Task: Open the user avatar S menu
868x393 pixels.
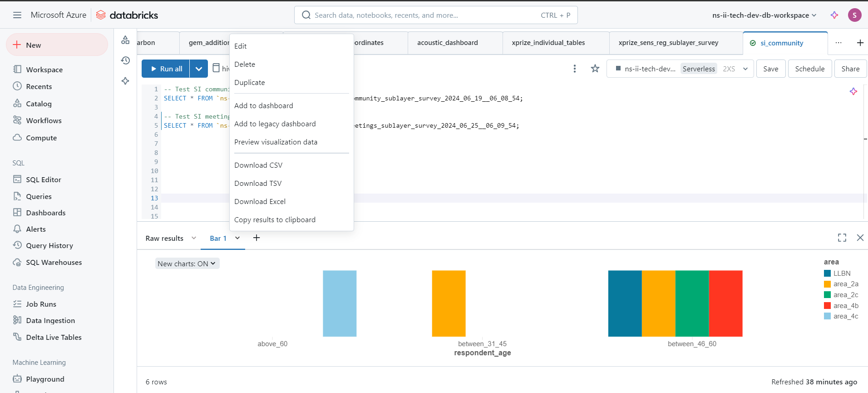Action: [854, 15]
